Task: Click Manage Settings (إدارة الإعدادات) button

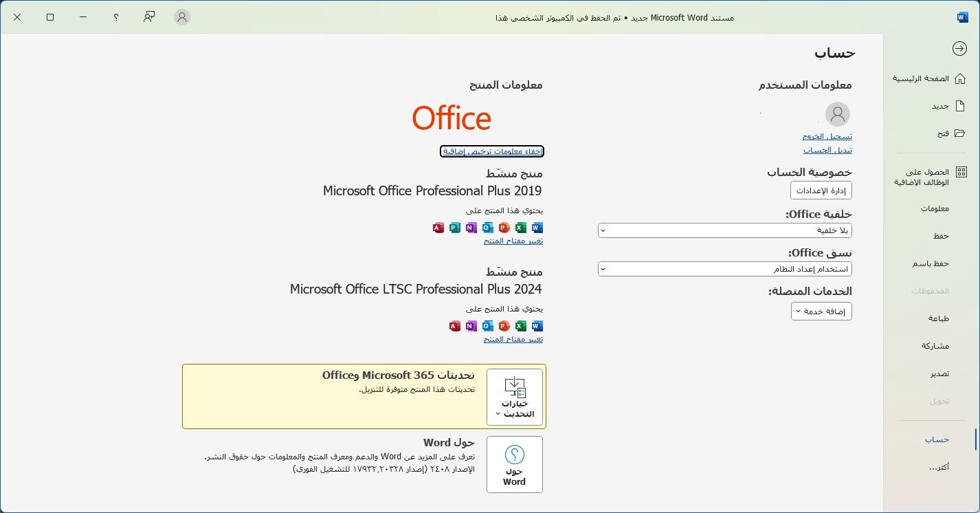Action: (821, 190)
